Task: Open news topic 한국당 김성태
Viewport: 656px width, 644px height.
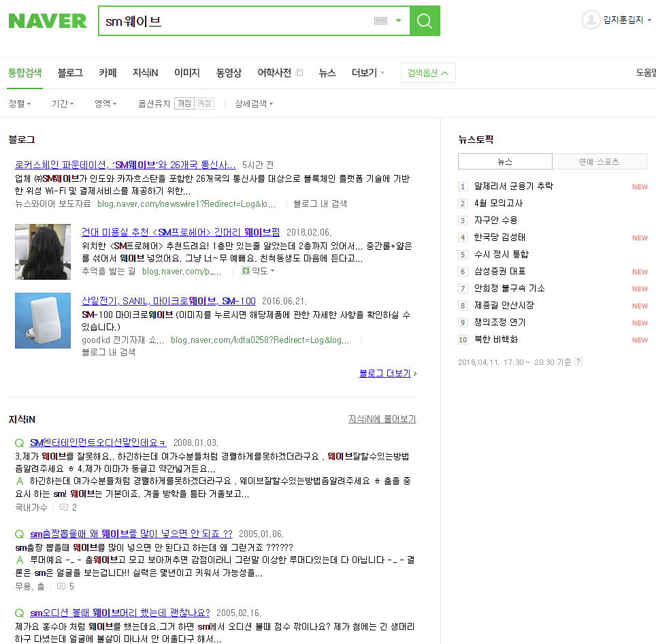Action: point(499,238)
